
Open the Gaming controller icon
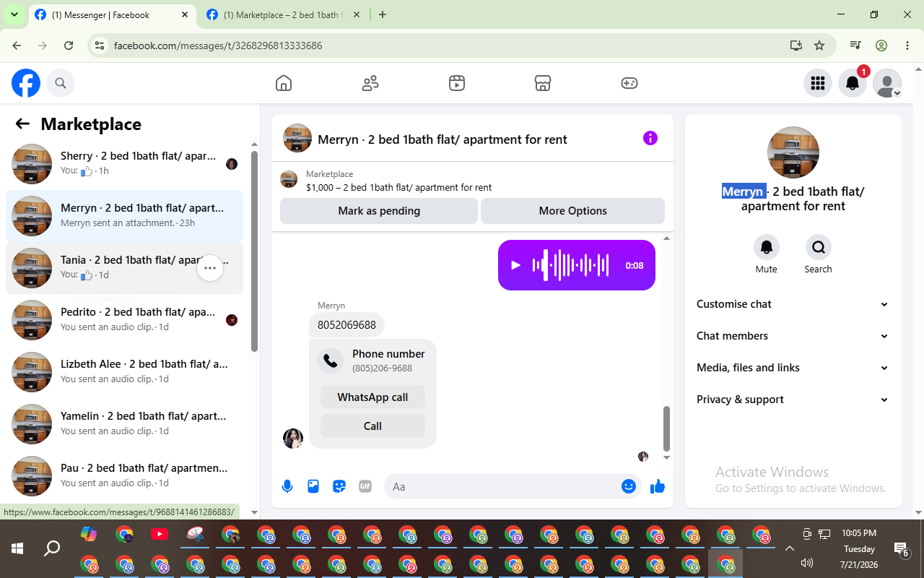click(629, 83)
